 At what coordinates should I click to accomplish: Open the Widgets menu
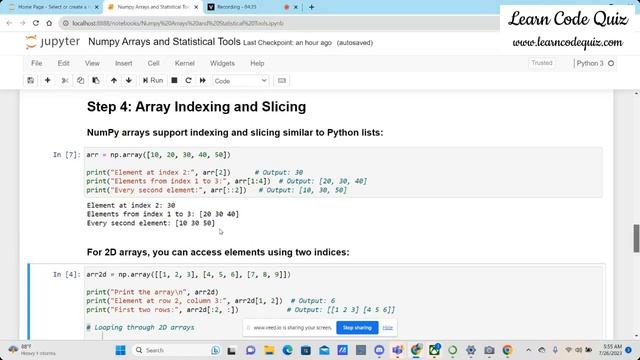222,63
